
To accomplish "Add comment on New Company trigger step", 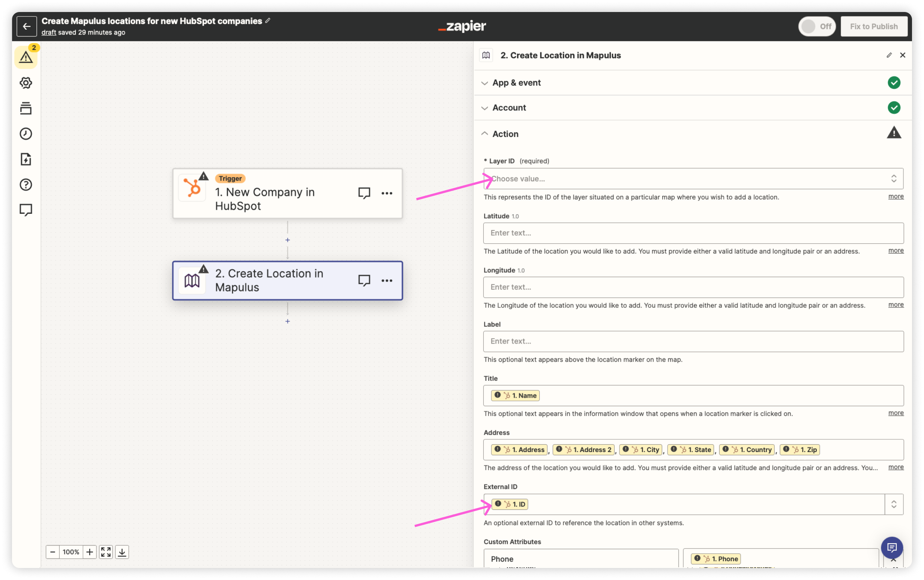I will click(364, 193).
